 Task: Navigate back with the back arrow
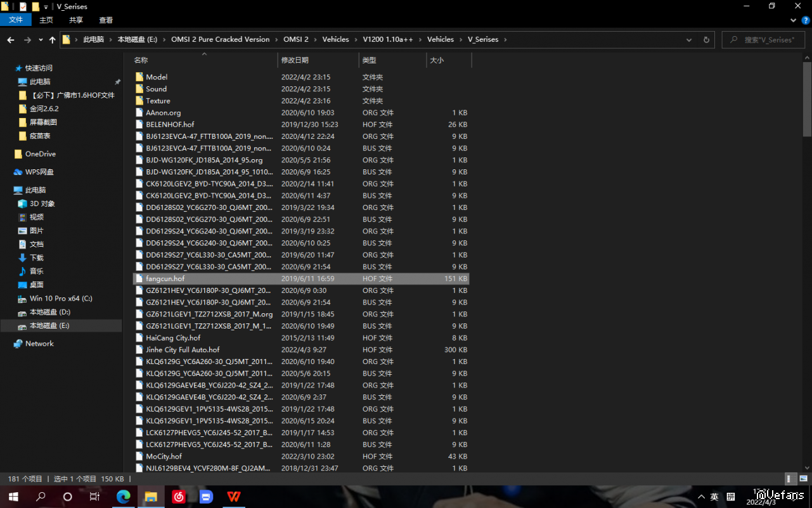tap(11, 39)
